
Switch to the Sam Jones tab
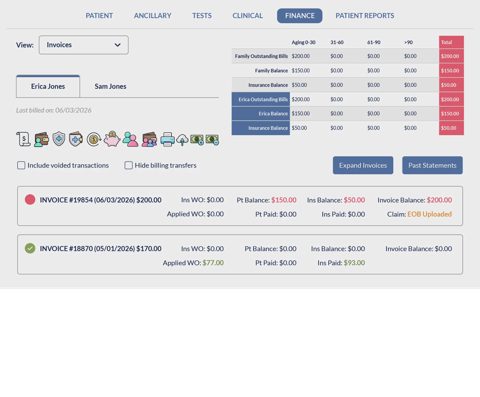pos(110,86)
